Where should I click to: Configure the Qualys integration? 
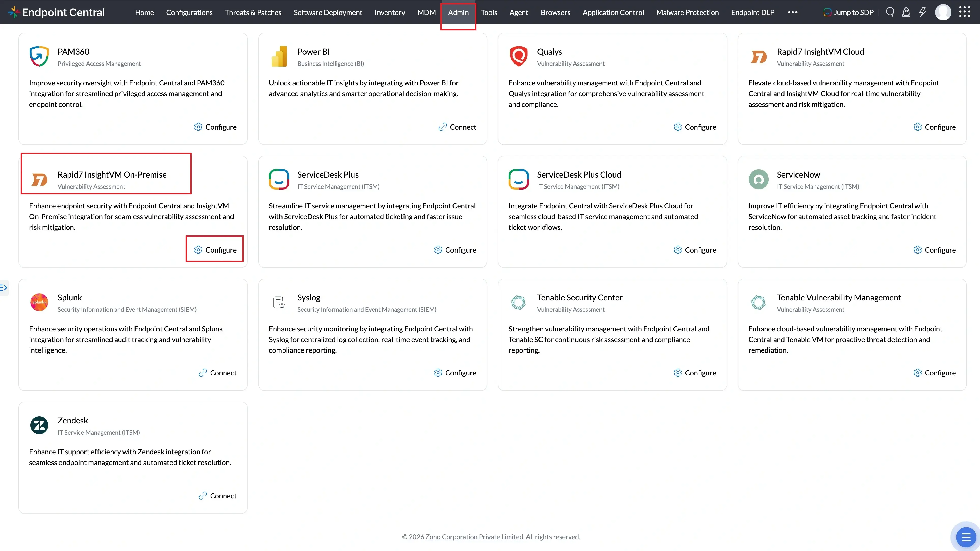pyautogui.click(x=695, y=127)
